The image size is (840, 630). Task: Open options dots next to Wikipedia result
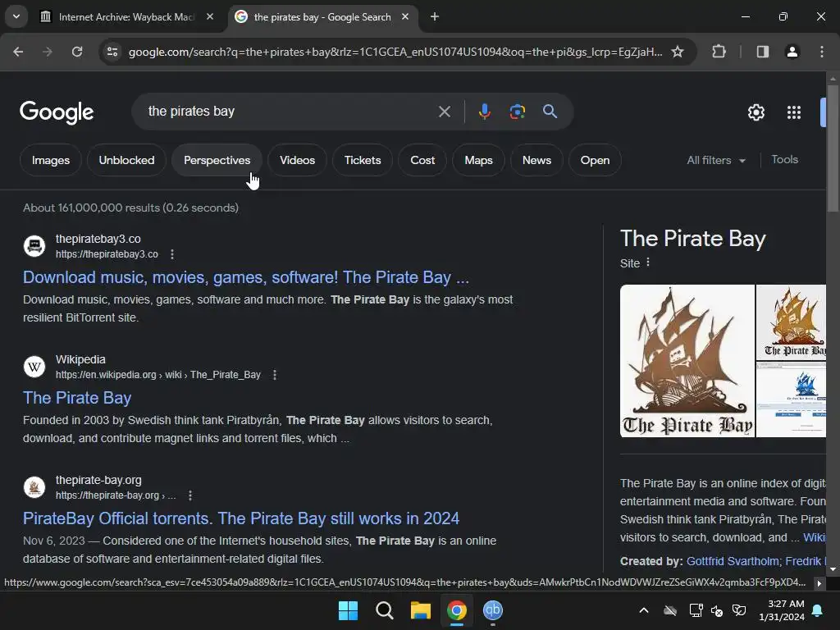[275, 374]
